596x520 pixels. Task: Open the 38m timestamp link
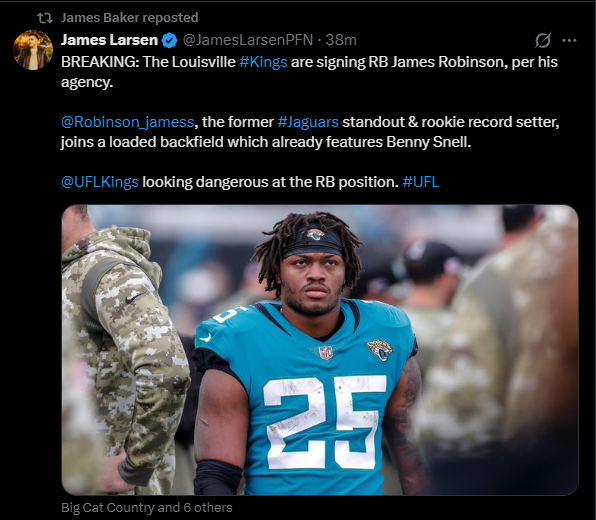[x=341, y=40]
